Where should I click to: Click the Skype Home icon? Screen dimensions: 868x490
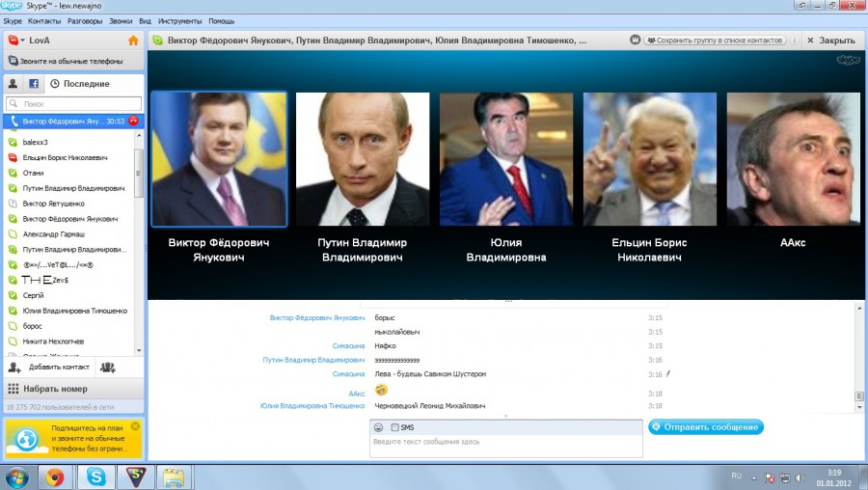(x=133, y=41)
